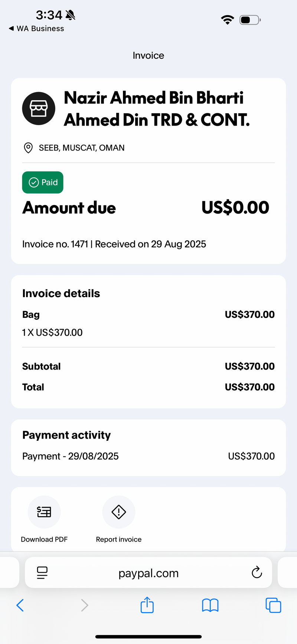The image size is (297, 644).
Task: Tap the merchant storefront logo icon
Action: pos(39,108)
